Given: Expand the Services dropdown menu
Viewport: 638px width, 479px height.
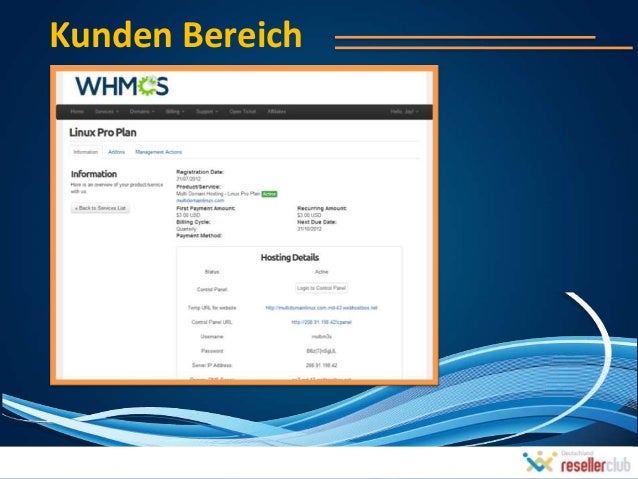Looking at the screenshot, I should pyautogui.click(x=107, y=112).
